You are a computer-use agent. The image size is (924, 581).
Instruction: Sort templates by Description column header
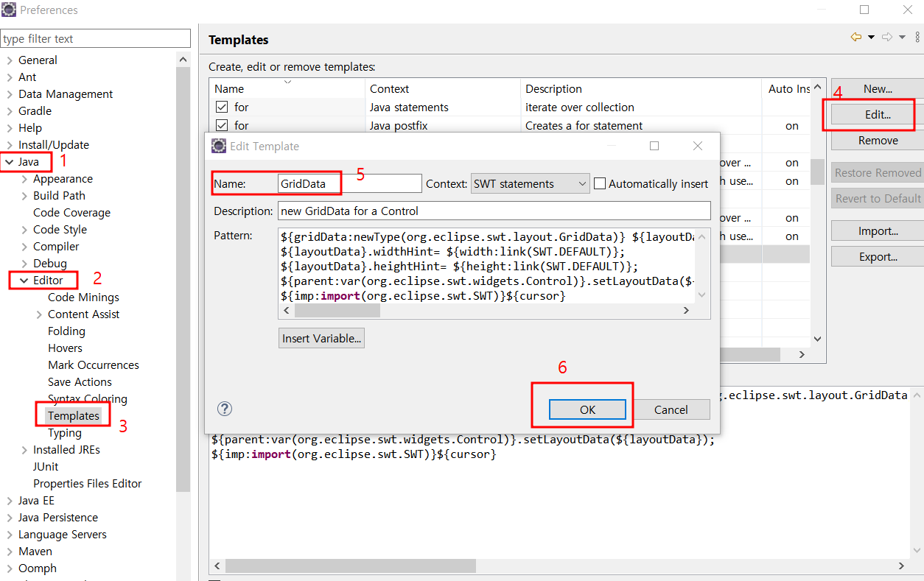pos(641,89)
